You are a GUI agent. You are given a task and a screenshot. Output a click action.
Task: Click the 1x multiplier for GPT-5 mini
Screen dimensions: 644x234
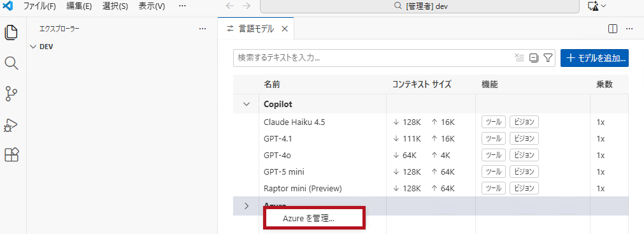coord(601,172)
